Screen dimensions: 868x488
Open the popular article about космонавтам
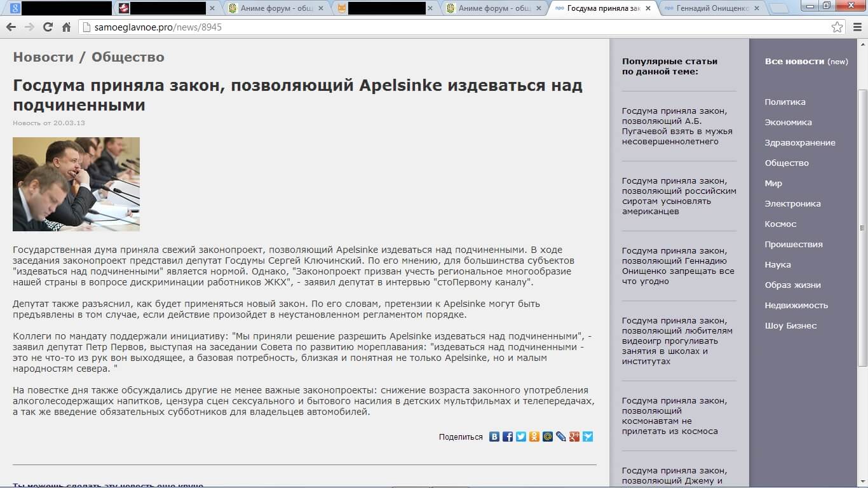pos(670,416)
